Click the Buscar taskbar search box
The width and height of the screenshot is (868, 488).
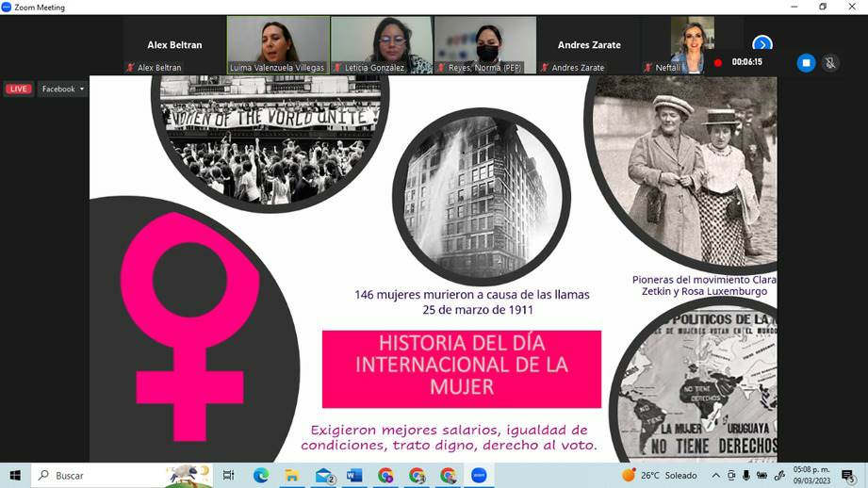tap(122, 475)
